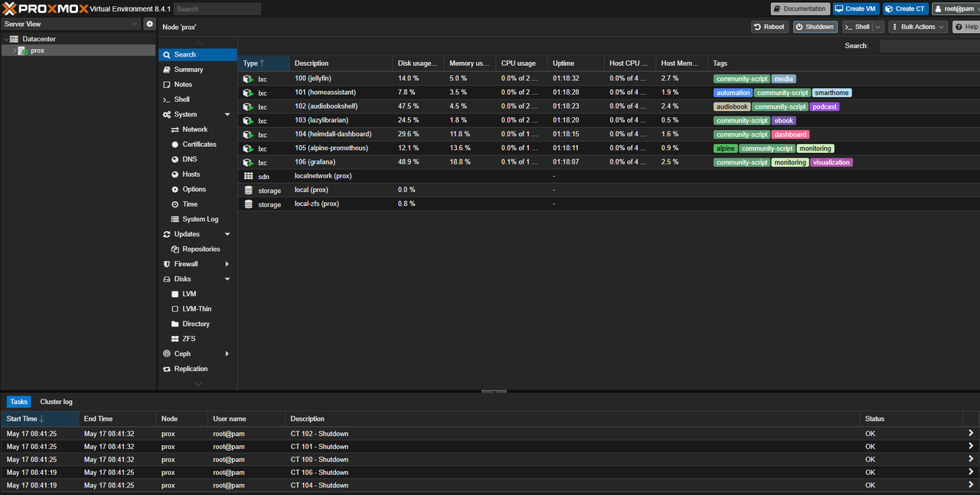Image resolution: width=980 pixels, height=495 pixels.
Task: Click the visualization tag on grafana
Action: click(x=831, y=162)
